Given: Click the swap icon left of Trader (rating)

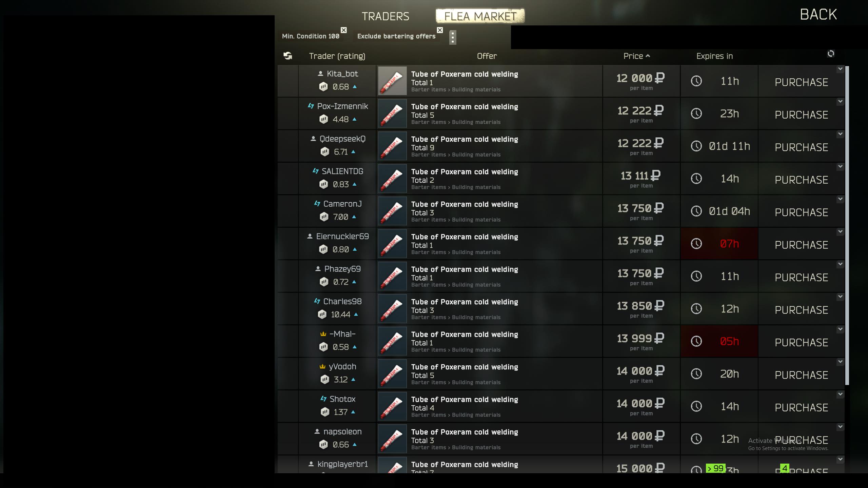Looking at the screenshot, I should 288,56.
